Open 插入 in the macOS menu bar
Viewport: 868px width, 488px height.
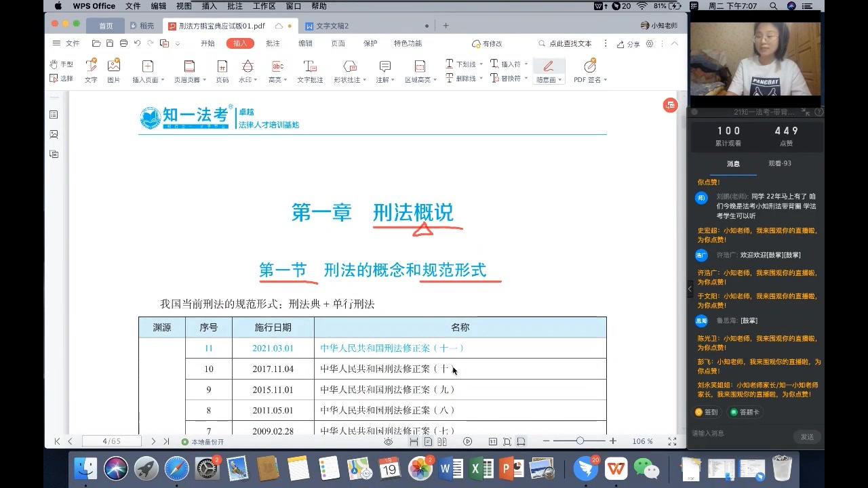210,6
